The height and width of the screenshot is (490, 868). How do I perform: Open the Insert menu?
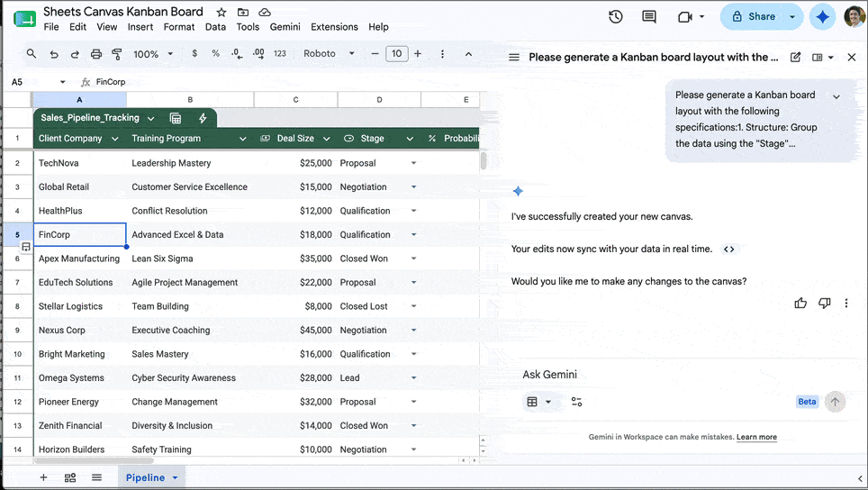coord(140,27)
